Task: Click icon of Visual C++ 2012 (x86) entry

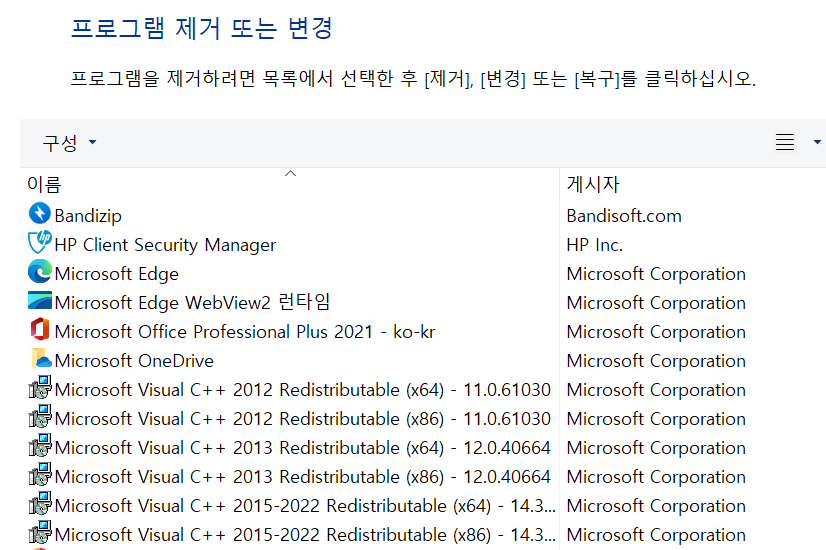Action: click(x=40, y=416)
